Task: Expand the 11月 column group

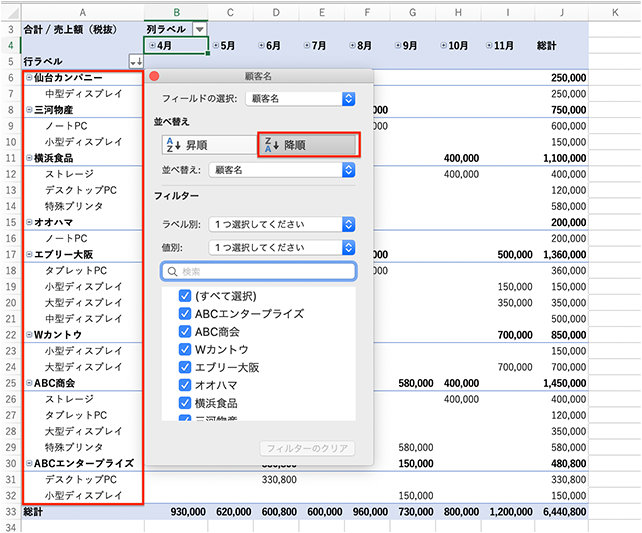Action: 489,45
